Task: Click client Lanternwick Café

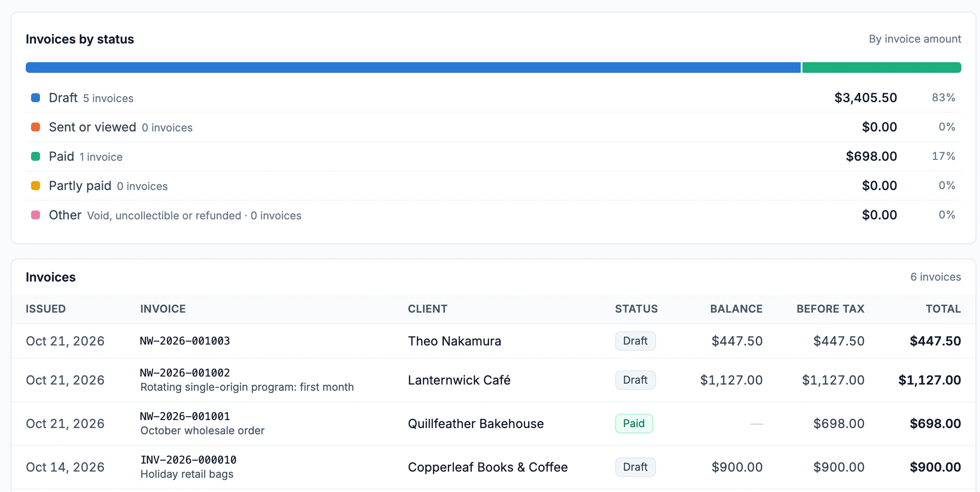Action: point(459,380)
